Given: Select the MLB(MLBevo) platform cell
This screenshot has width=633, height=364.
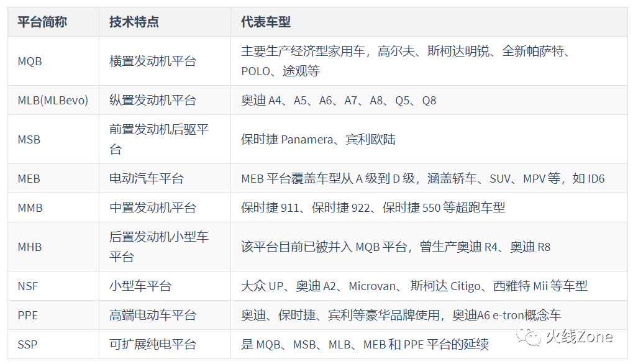Looking at the screenshot, I should click(53, 100).
